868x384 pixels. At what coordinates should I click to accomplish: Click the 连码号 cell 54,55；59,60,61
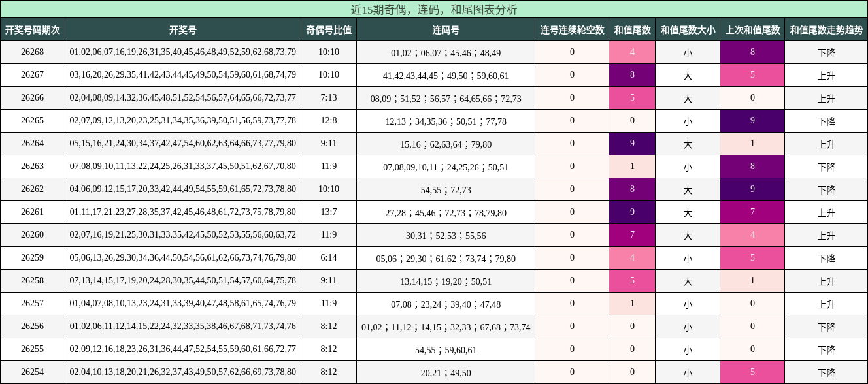(446, 350)
